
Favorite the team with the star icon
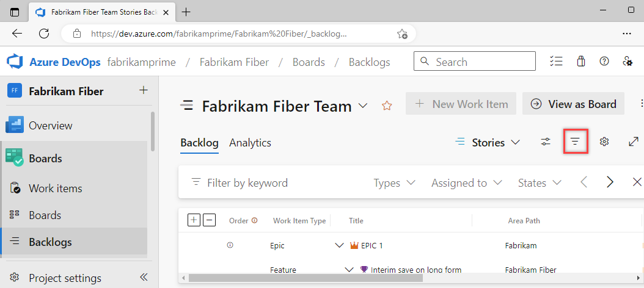387,106
